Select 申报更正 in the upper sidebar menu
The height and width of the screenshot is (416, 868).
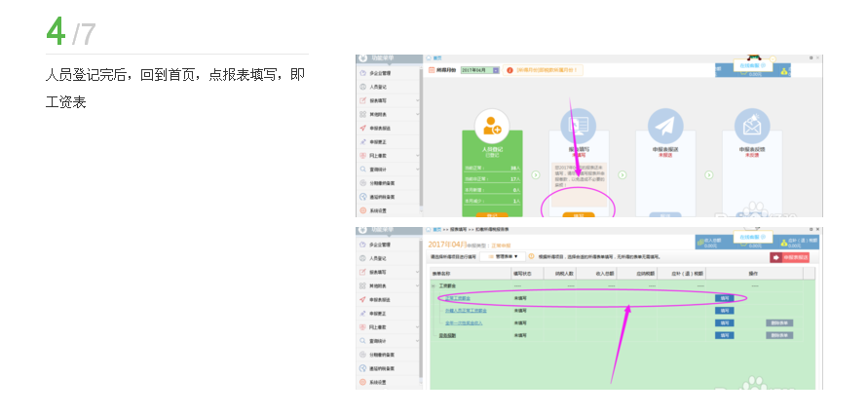[x=378, y=141]
